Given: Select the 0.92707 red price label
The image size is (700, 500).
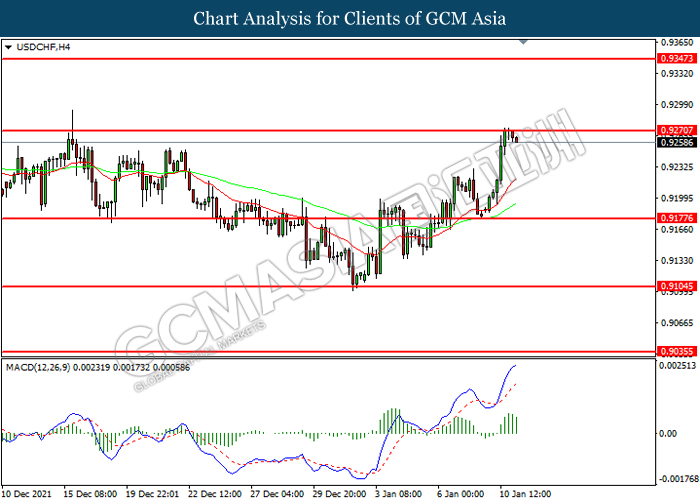Looking at the screenshot, I should (x=677, y=130).
